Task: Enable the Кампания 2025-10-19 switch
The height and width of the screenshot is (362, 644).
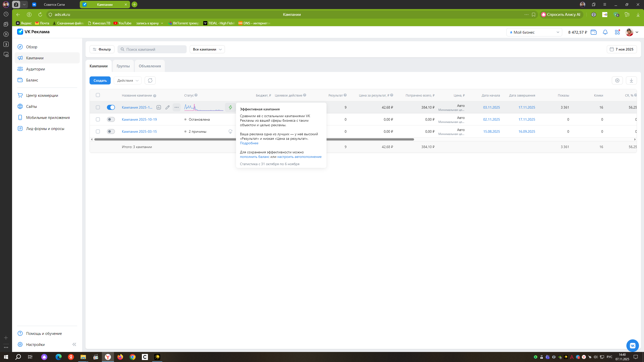Action: (x=111, y=119)
